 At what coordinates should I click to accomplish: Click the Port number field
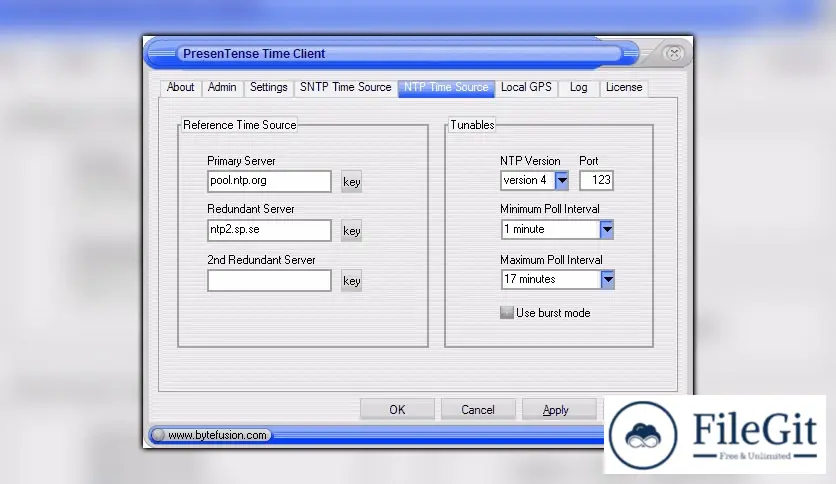coord(596,180)
